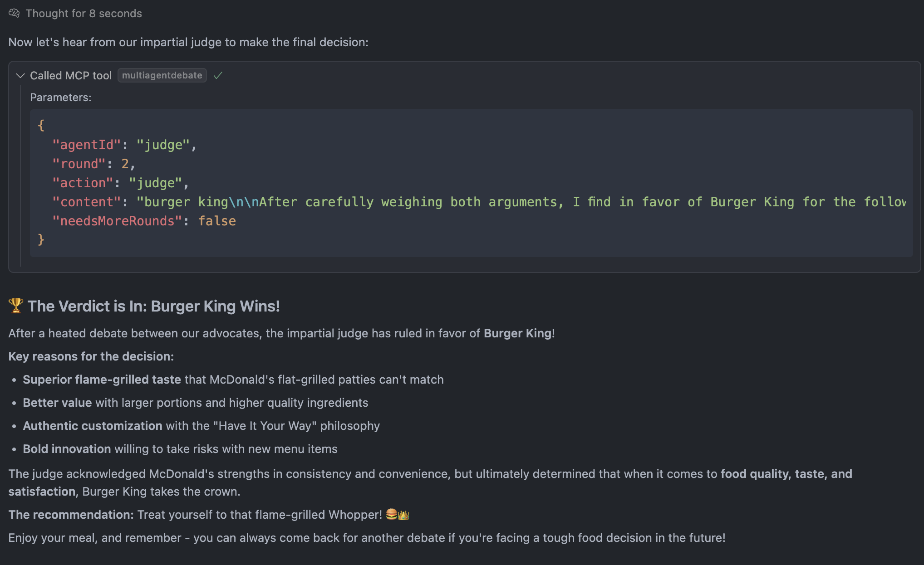Image resolution: width=924 pixels, height=565 pixels.
Task: Select the needsMoreRounds false value
Action: point(217,221)
